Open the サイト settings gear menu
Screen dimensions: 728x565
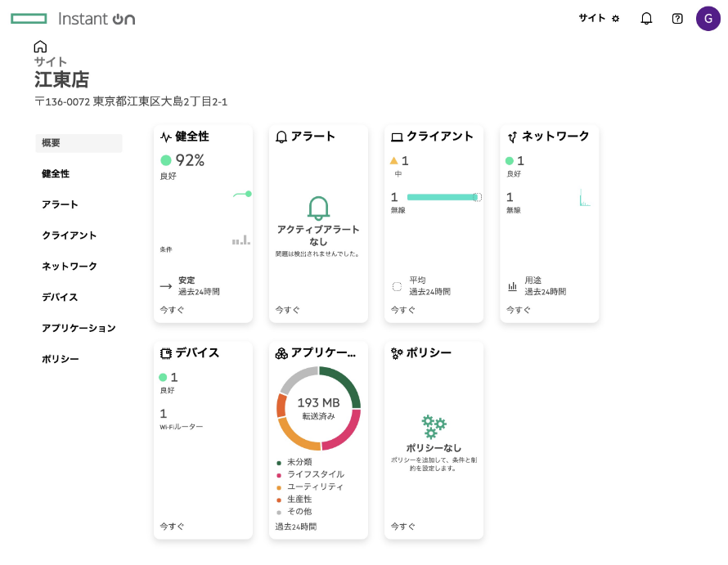click(x=616, y=19)
